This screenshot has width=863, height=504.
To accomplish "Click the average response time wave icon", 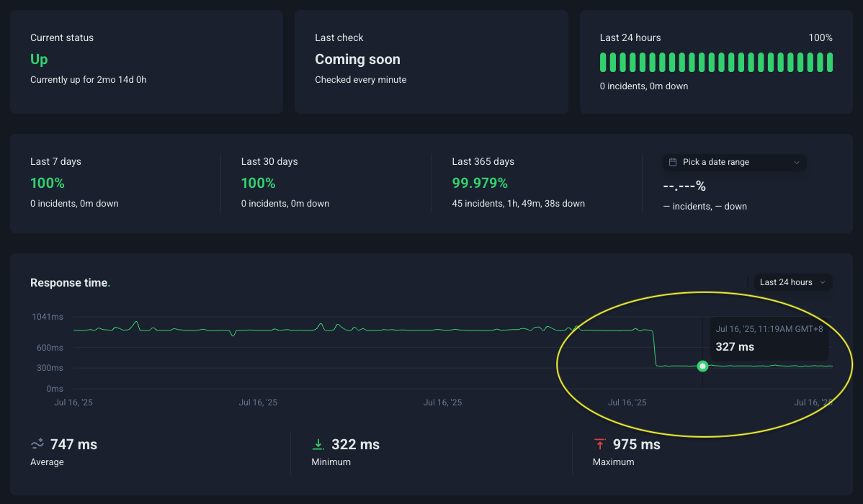I will [37, 444].
